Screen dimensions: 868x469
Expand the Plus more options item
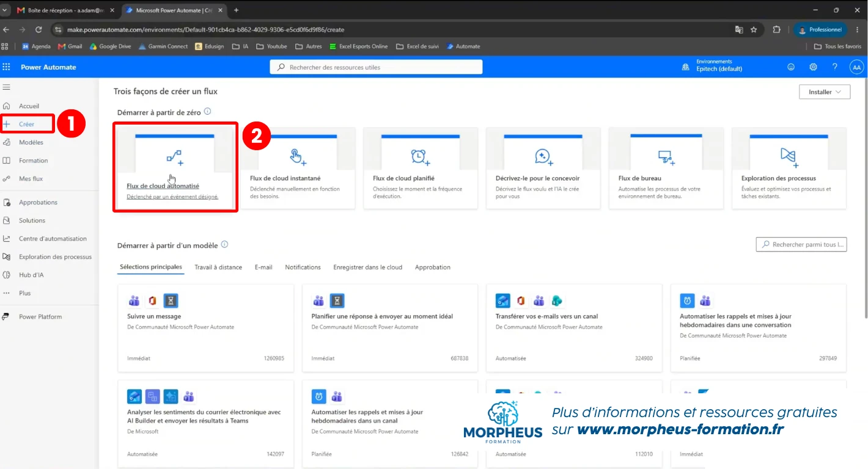[x=24, y=293]
